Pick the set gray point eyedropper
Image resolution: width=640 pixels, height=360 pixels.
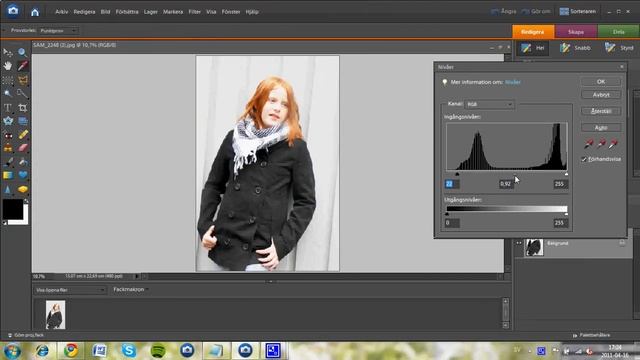[601, 143]
